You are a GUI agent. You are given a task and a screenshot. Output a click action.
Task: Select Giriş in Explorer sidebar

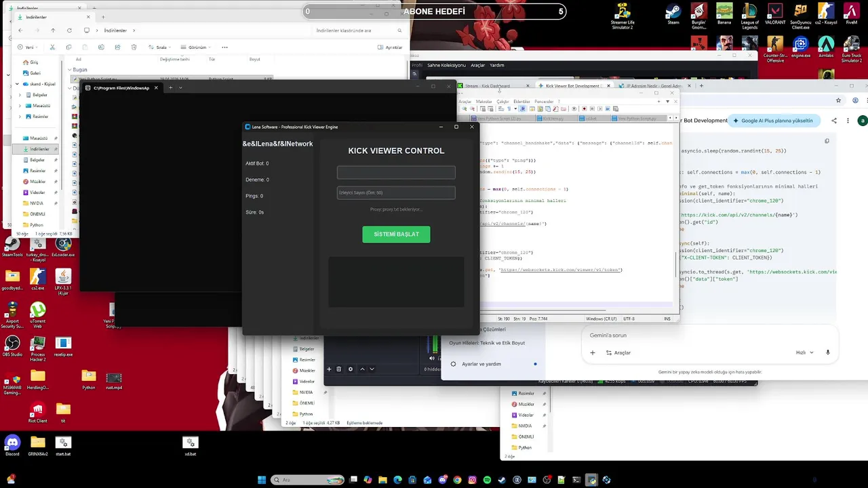point(29,62)
